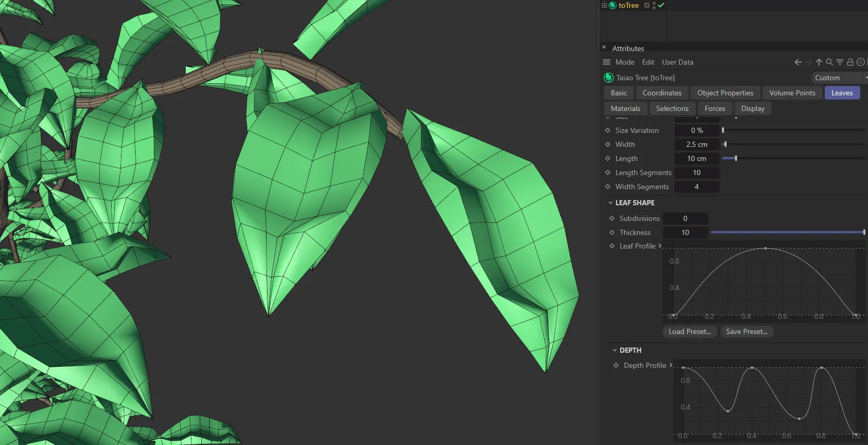
Task: Click the toTree object icon in Object Manager
Action: [x=613, y=5]
